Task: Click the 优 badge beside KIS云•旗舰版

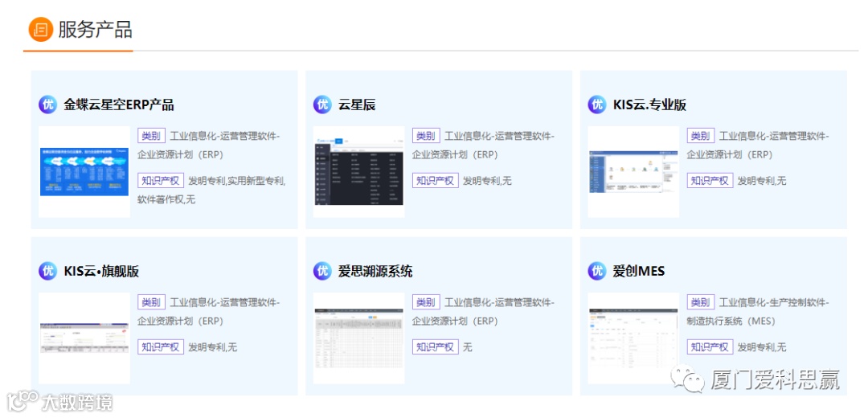Action: pos(47,271)
